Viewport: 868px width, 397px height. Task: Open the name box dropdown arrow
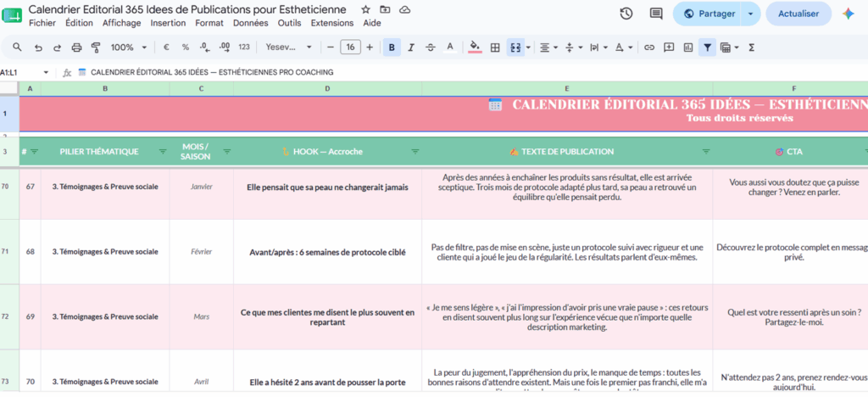(x=46, y=73)
